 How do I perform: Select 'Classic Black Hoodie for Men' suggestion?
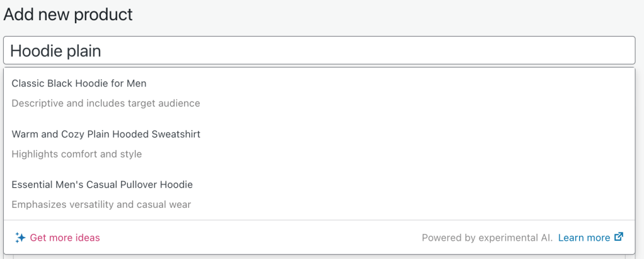click(79, 83)
